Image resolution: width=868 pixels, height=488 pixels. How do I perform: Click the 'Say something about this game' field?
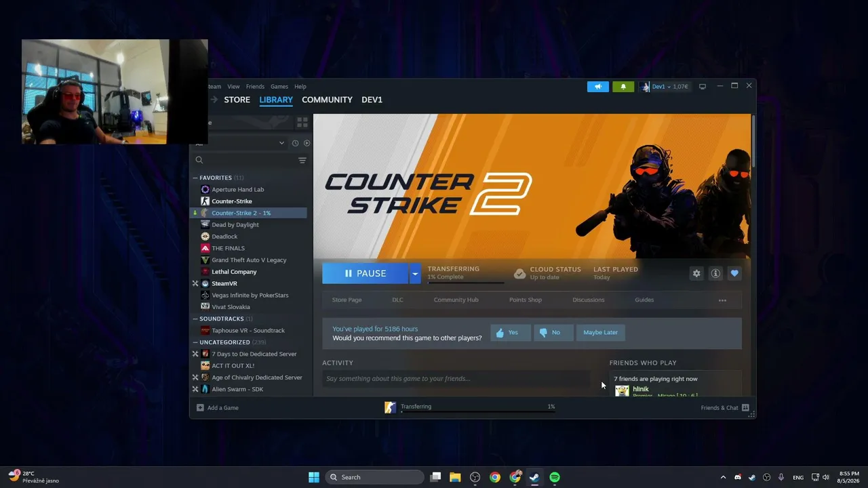point(456,379)
